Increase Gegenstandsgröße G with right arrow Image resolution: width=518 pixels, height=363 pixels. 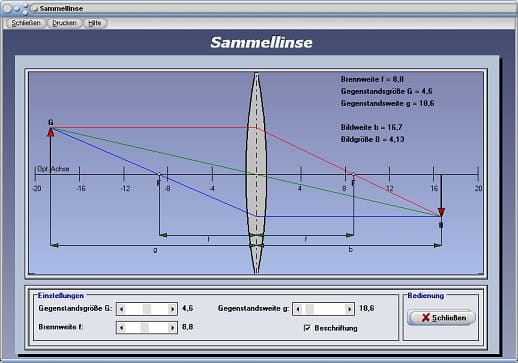tap(172, 309)
